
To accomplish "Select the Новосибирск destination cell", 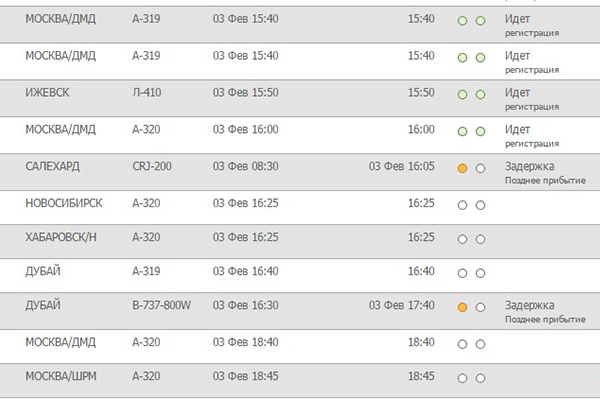I will (x=64, y=203).
